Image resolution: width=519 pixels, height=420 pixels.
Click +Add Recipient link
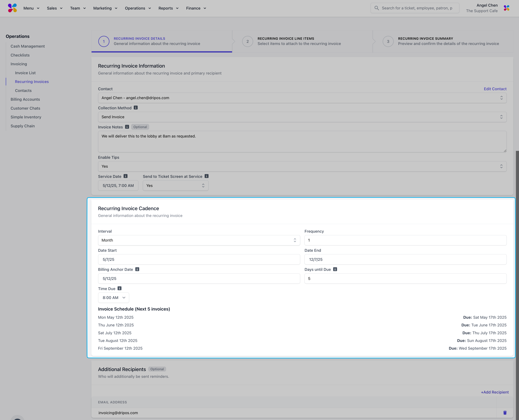(494, 392)
